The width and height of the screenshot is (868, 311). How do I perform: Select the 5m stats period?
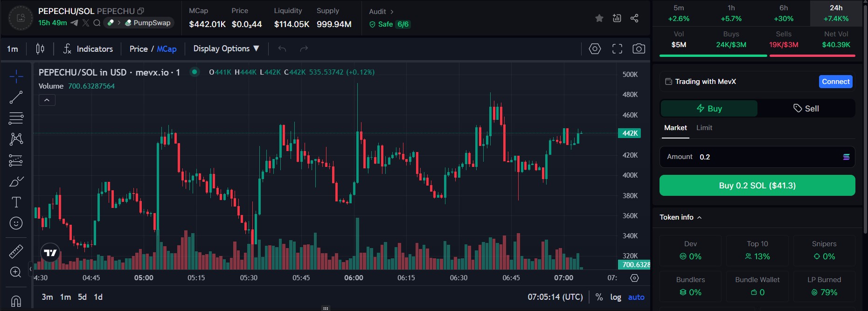(679, 13)
